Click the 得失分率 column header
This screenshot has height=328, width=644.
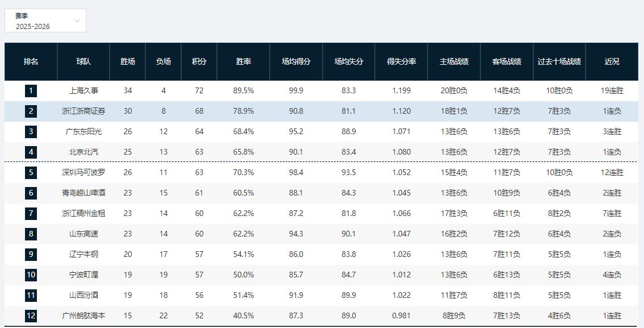(402, 61)
